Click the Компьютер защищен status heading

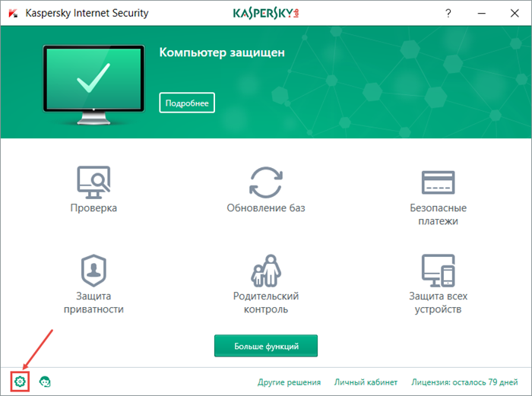pyautogui.click(x=222, y=53)
